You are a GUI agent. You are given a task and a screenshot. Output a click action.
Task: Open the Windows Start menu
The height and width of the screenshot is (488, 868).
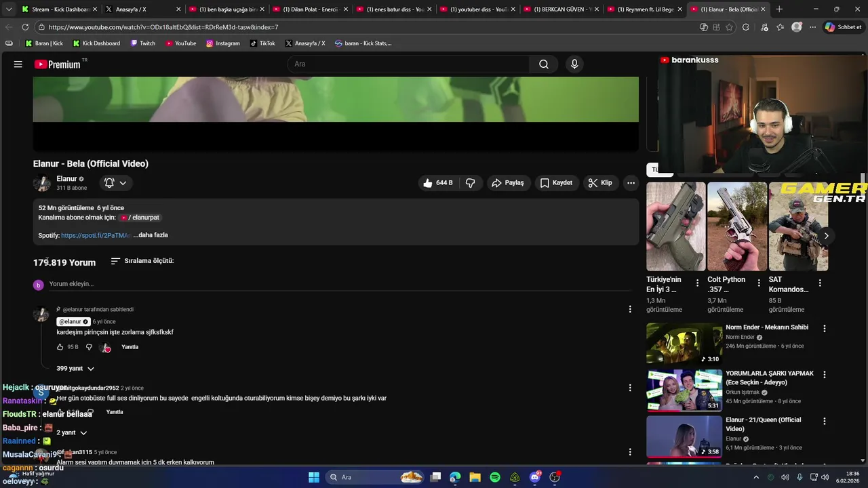click(x=314, y=477)
